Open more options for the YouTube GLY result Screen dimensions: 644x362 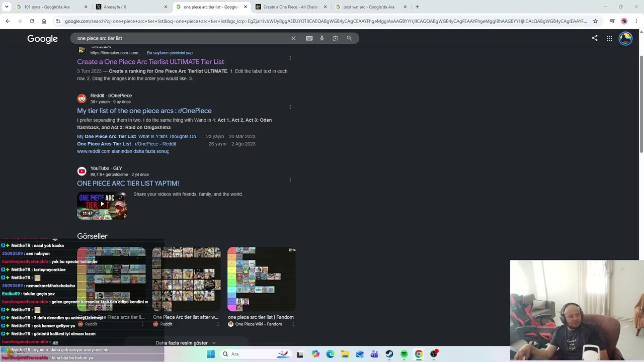tap(290, 179)
